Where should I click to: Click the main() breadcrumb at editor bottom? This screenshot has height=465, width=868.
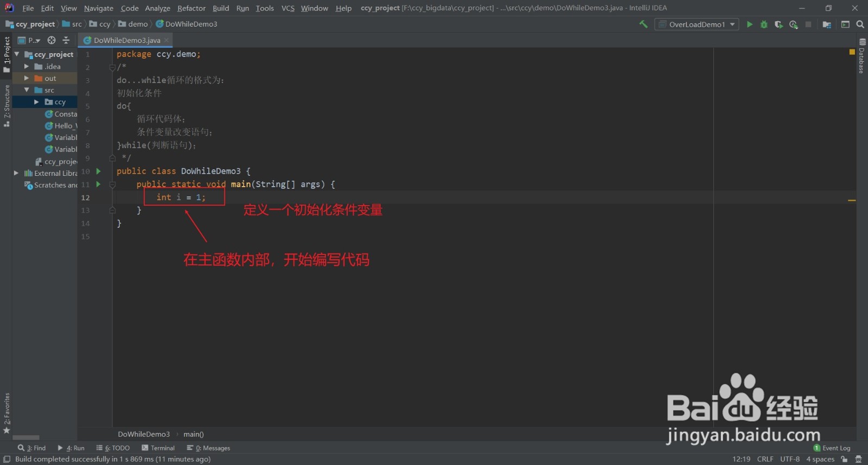point(194,434)
